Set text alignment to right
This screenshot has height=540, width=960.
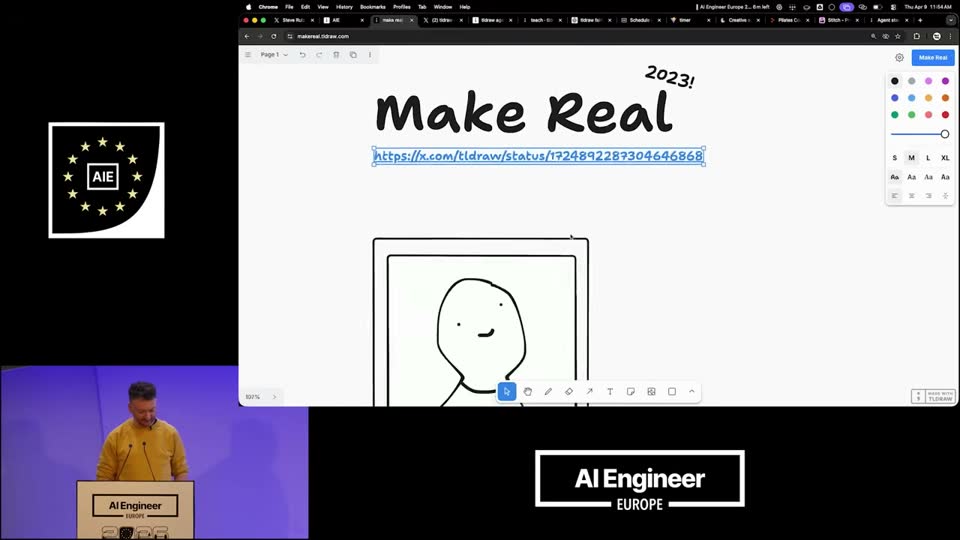click(x=928, y=196)
